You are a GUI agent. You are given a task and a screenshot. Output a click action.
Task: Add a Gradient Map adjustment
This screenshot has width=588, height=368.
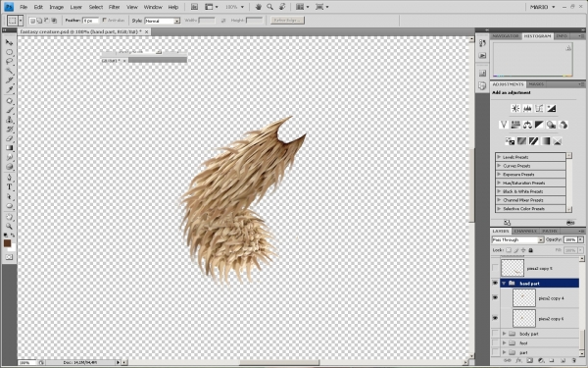click(x=546, y=141)
